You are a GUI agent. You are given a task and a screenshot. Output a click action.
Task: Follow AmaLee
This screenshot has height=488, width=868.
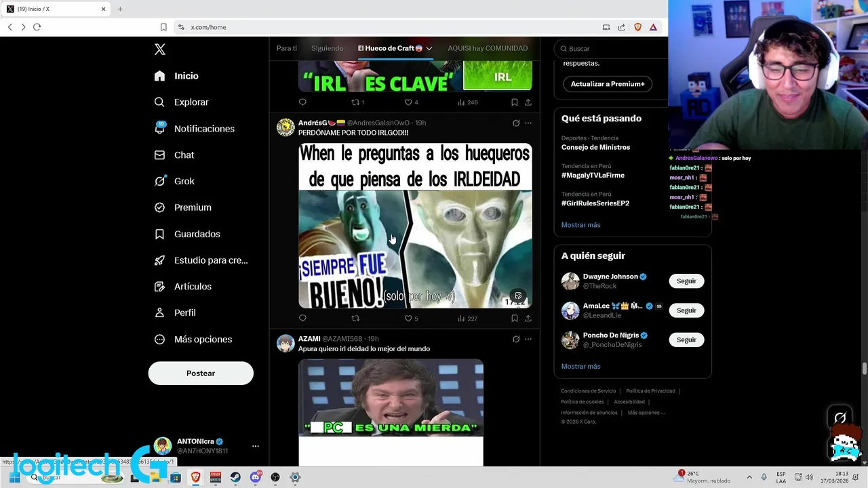tap(686, 310)
